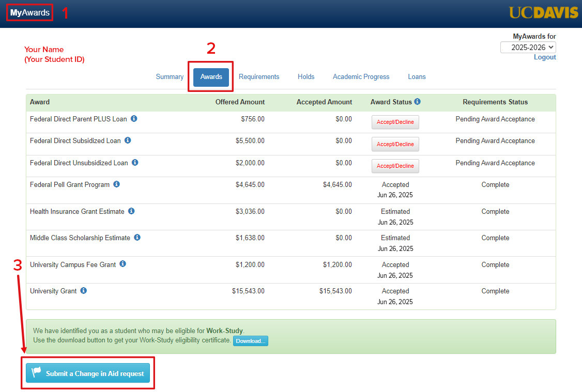Image resolution: width=582 pixels, height=392 pixels.
Task: Click the Award Status column info icon
Action: tap(418, 102)
